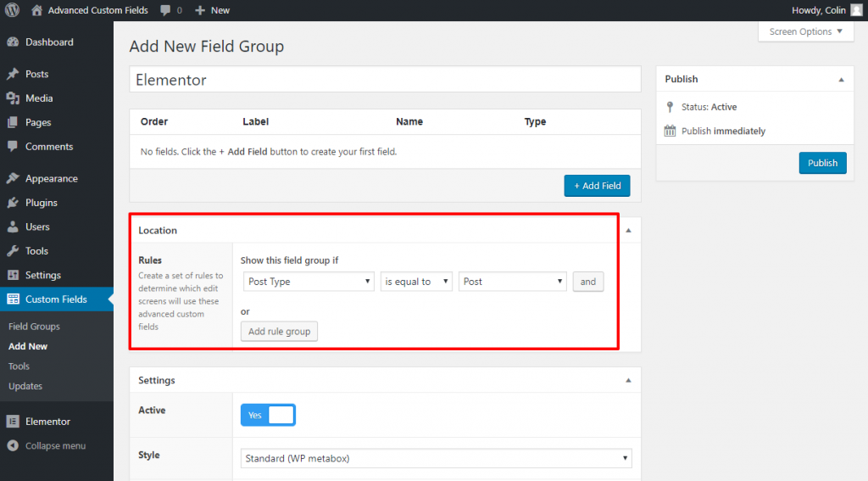The image size is (868, 481).
Task: Click the Plugins plug icon in sidebar
Action: coord(13,203)
